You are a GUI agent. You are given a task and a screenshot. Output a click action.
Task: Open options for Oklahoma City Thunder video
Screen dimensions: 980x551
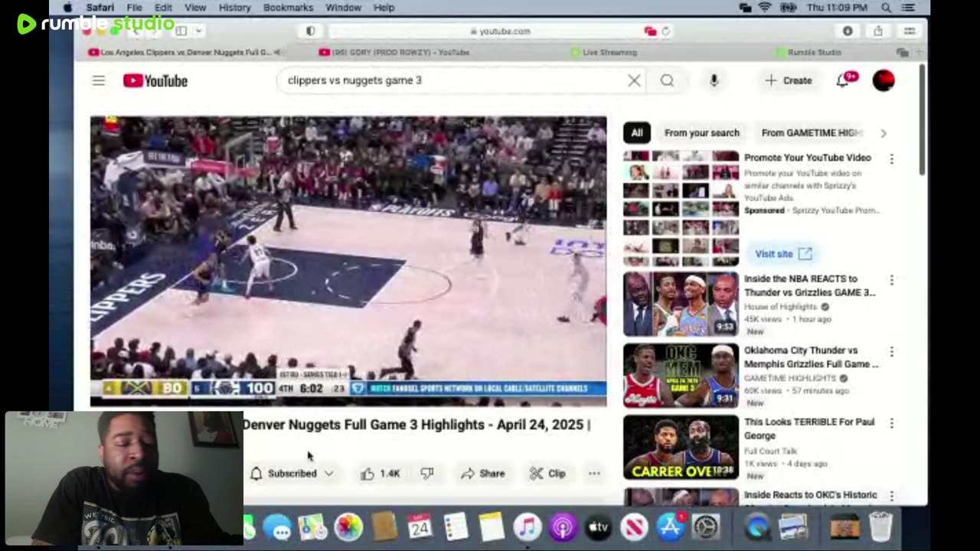(891, 351)
